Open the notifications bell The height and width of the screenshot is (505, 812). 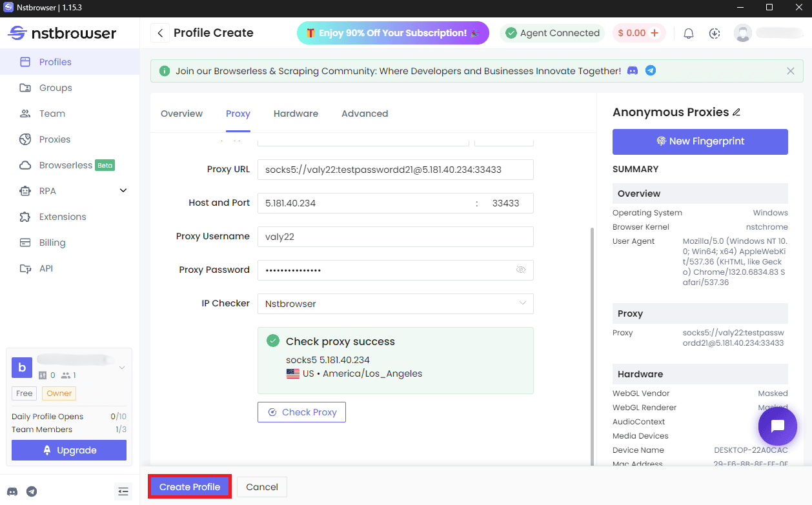(x=688, y=32)
